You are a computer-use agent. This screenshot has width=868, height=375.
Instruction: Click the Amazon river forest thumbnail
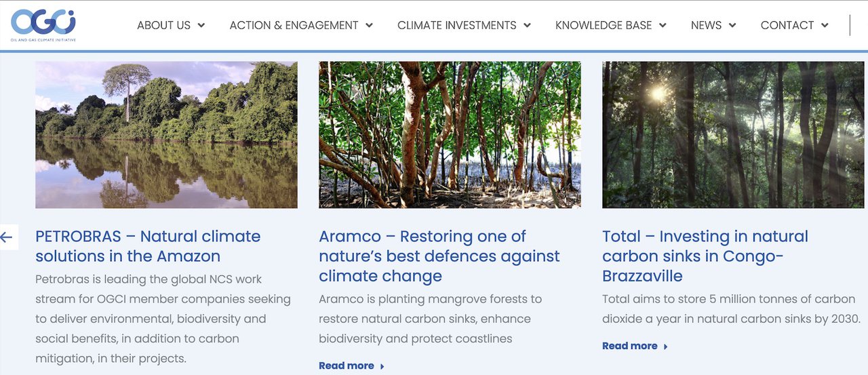pos(166,134)
